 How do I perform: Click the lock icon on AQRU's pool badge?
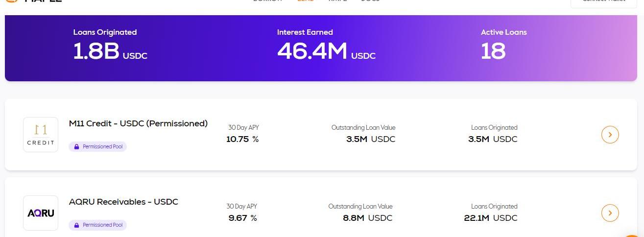[76, 225]
